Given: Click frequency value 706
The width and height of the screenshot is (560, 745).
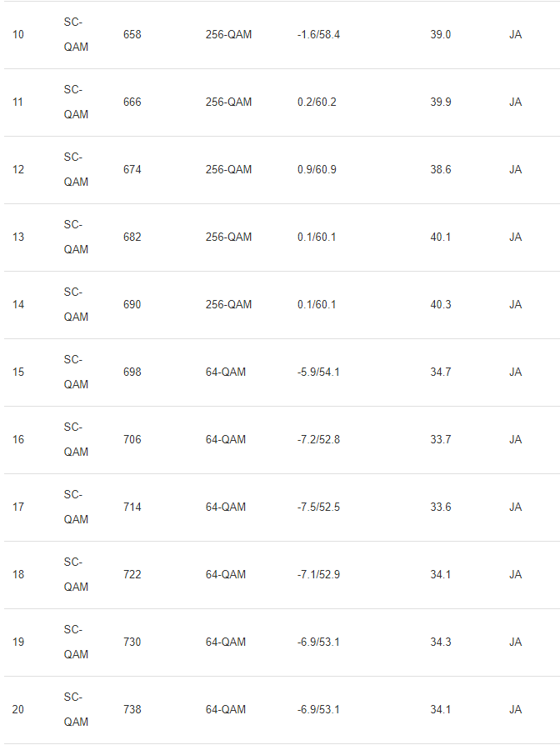Looking at the screenshot, I should [x=132, y=439].
